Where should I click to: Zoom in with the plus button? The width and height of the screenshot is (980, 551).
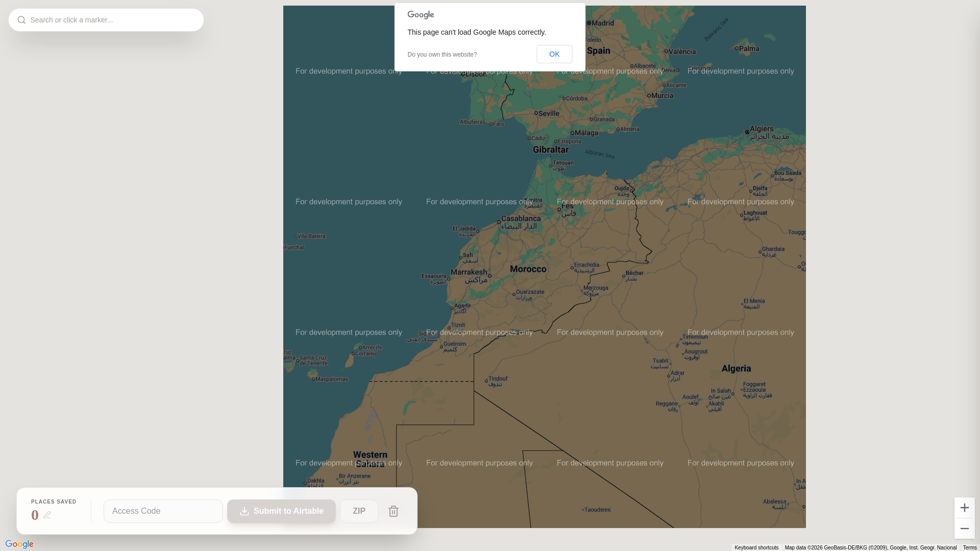964,508
